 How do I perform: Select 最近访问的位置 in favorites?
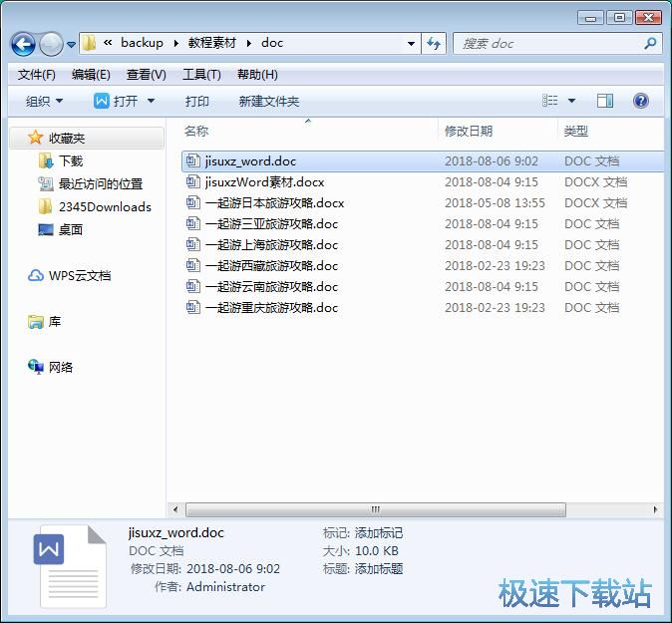pos(101,183)
